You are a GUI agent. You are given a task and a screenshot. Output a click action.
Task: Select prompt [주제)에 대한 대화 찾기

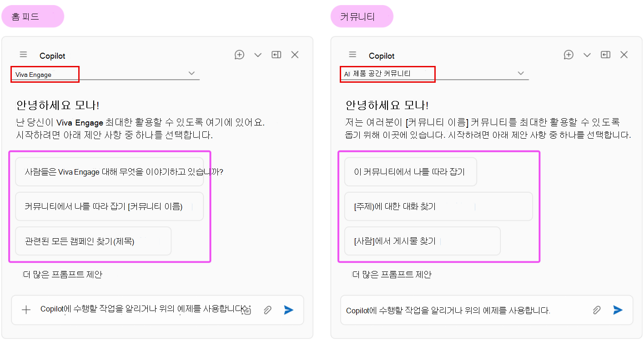point(438,206)
